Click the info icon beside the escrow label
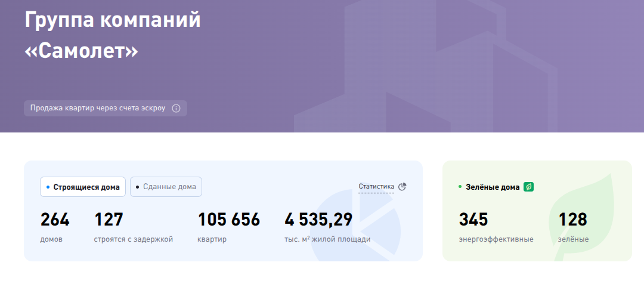This screenshot has width=644, height=287. (176, 109)
